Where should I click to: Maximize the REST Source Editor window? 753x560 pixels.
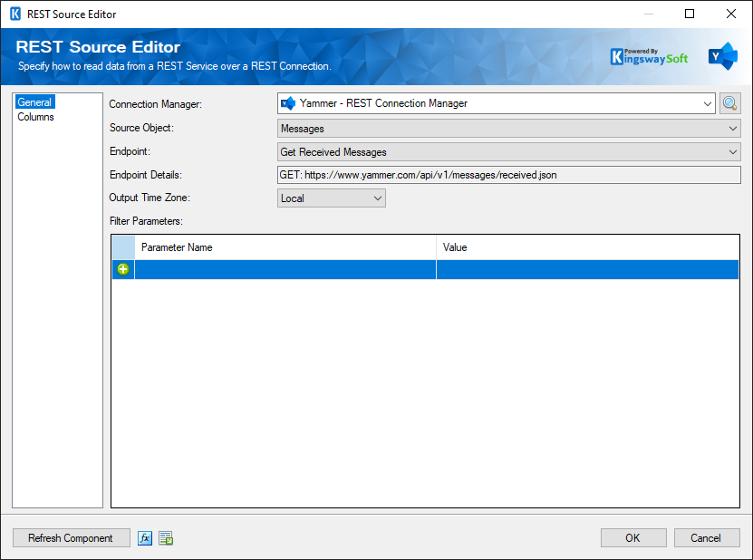(690, 14)
